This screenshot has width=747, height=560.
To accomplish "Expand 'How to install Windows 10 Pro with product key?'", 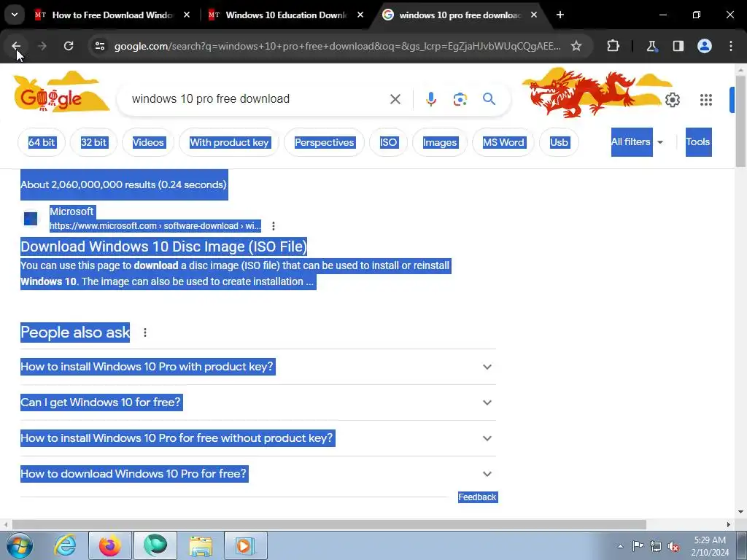I will tap(258, 367).
